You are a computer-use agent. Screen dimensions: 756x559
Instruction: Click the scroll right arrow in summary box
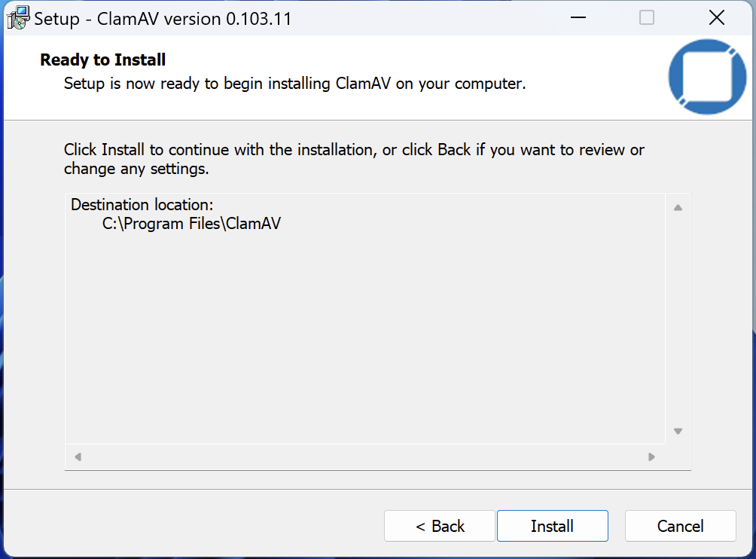tap(651, 457)
